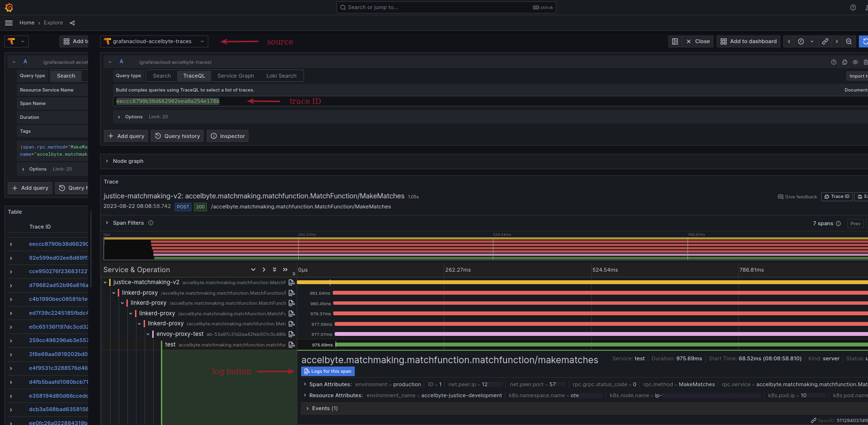Click Add to dashboard in right pane
The height and width of the screenshot is (425, 868).
[748, 42]
